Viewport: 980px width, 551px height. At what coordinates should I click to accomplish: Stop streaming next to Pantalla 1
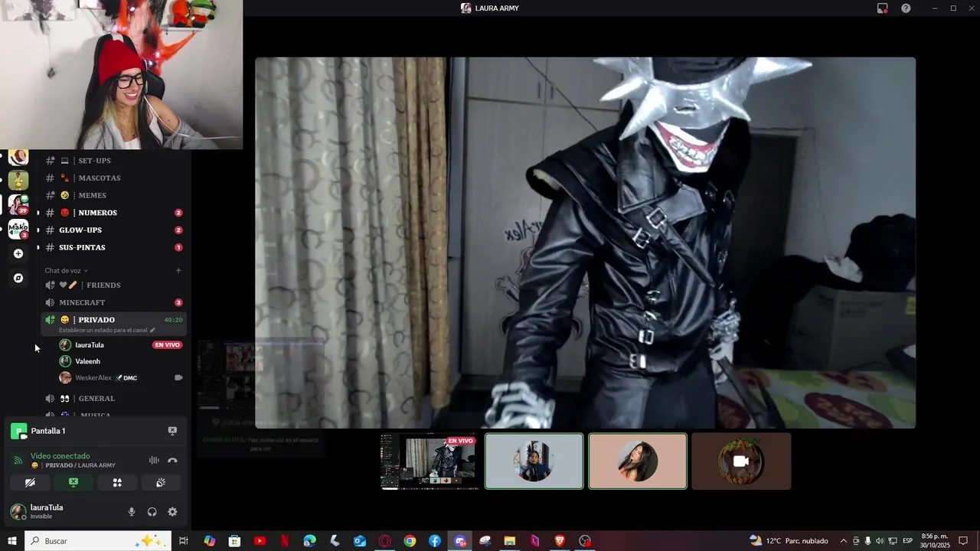172,431
